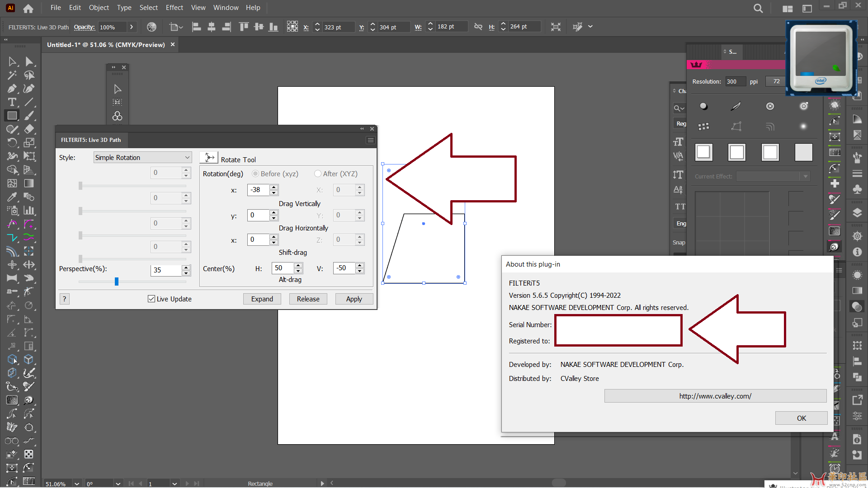Click the Release button
This screenshot has width=868, height=488.
pos(308,299)
